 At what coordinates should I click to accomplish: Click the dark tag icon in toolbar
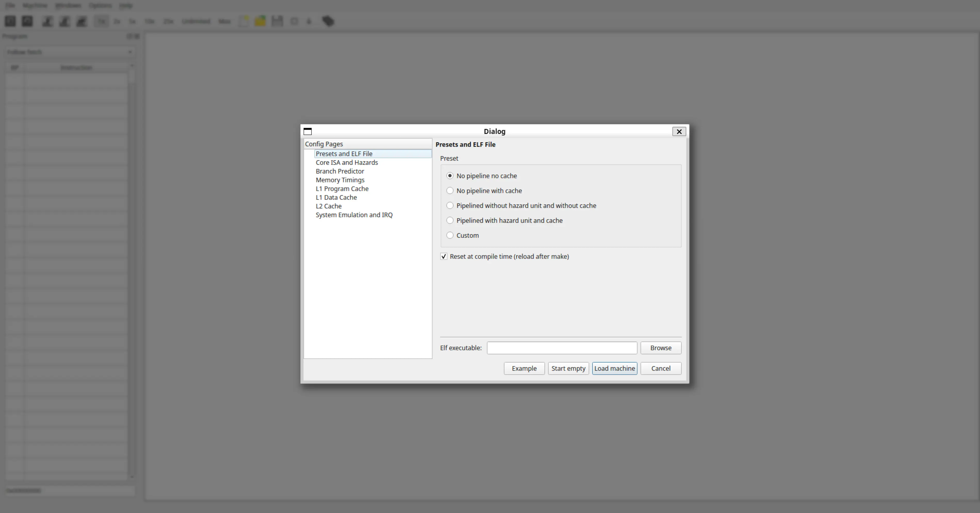328,21
